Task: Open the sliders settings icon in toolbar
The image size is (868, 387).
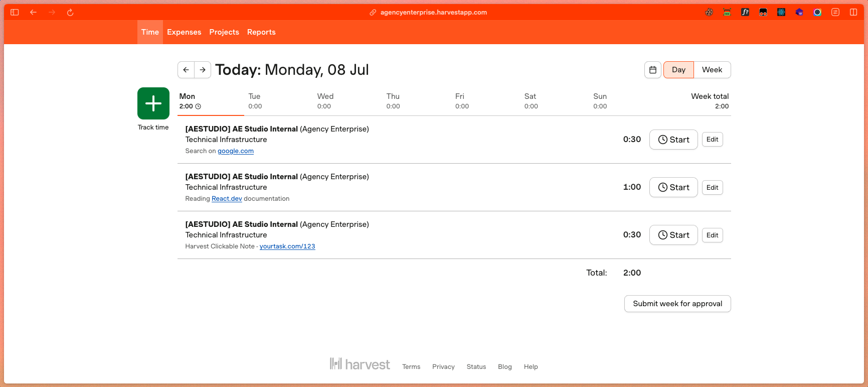Action: pos(835,13)
